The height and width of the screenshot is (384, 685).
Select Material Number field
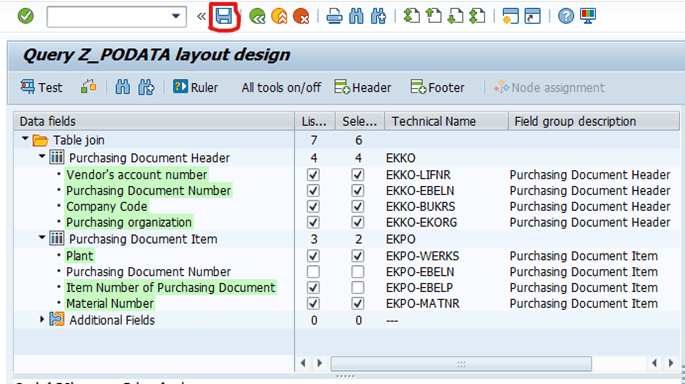(x=110, y=304)
